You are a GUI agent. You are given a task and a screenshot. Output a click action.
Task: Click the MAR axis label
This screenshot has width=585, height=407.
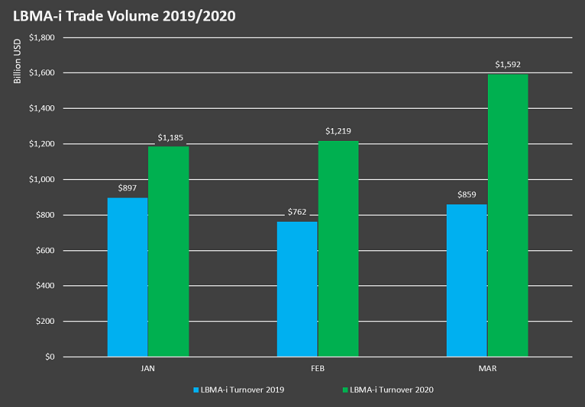[x=487, y=369]
